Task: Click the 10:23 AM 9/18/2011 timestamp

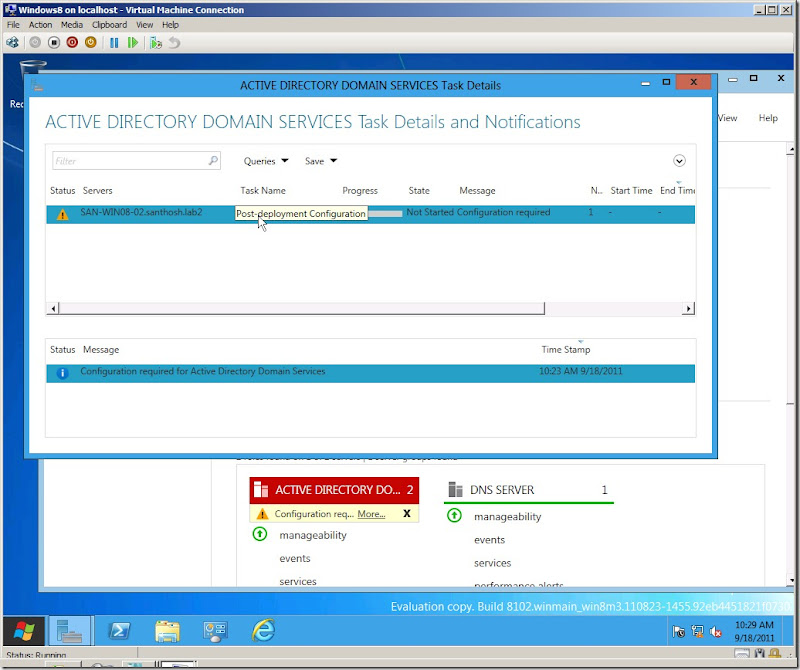Action: click(x=581, y=371)
